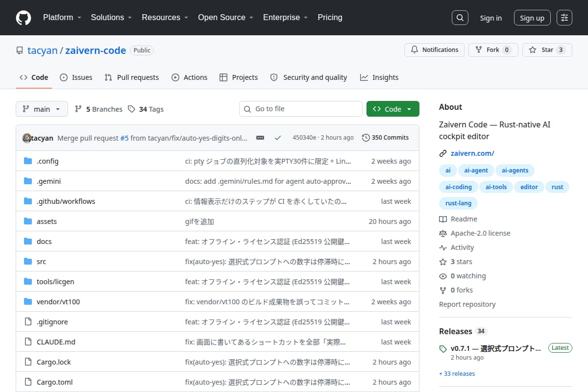588x392 pixels.
Task: Click the 0 watching eye link
Action: pos(463,276)
